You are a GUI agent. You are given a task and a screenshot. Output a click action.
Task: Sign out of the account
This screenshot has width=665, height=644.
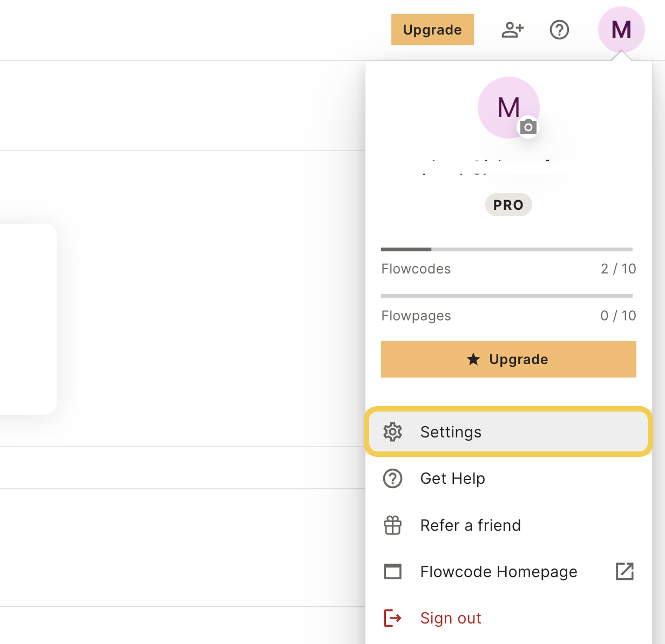point(508,618)
